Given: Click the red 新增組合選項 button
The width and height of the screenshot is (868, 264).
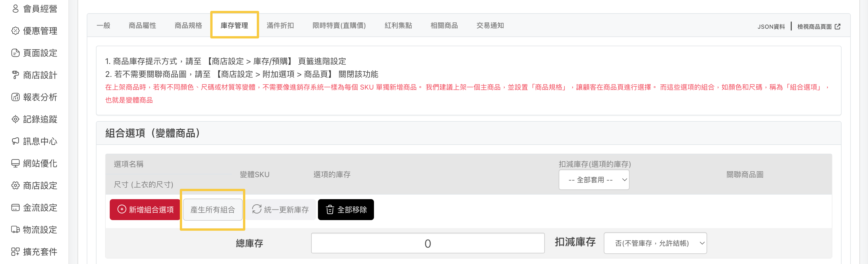Looking at the screenshot, I should pos(145,209).
